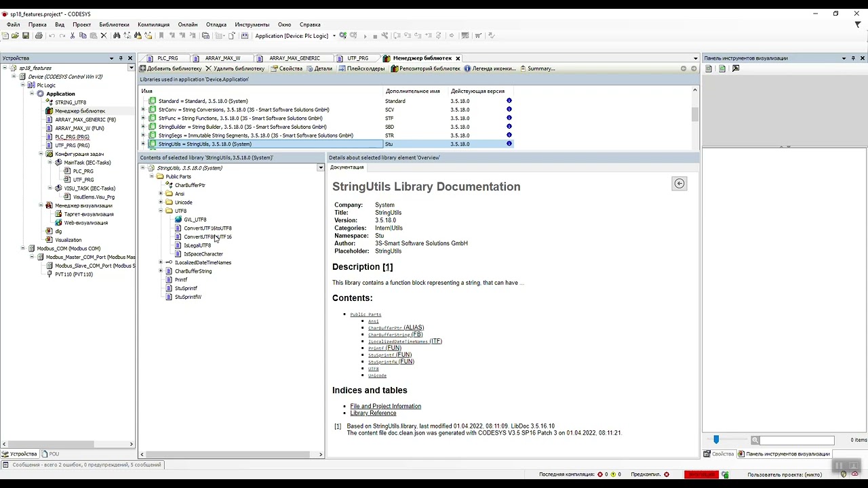Adjust the zoom slider in visualization toolbox
Screen dimensions: 868x488
pos(716,440)
